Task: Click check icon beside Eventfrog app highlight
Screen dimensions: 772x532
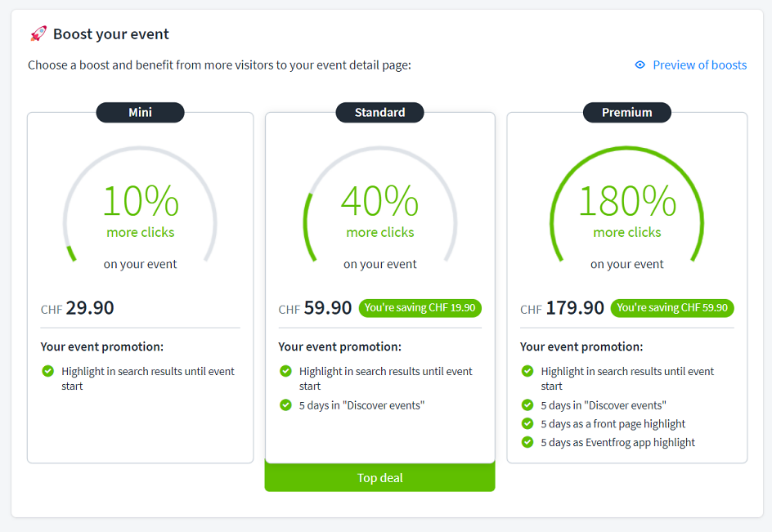Action: 527,442
